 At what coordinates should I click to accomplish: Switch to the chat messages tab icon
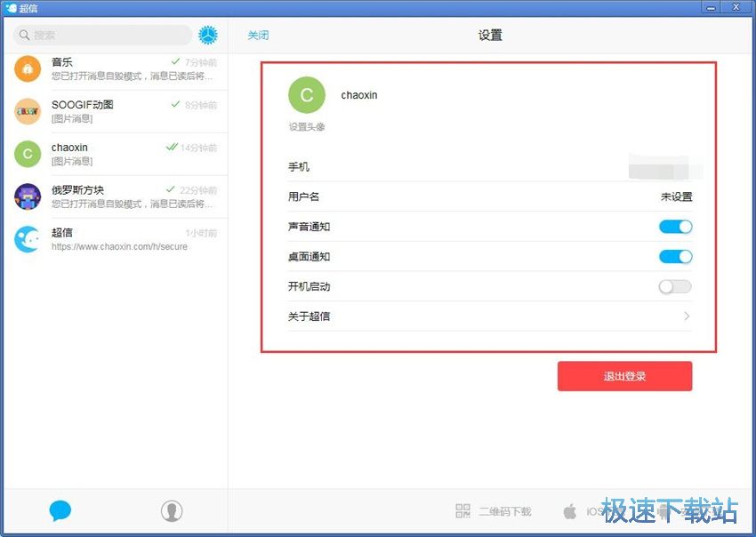click(x=60, y=510)
